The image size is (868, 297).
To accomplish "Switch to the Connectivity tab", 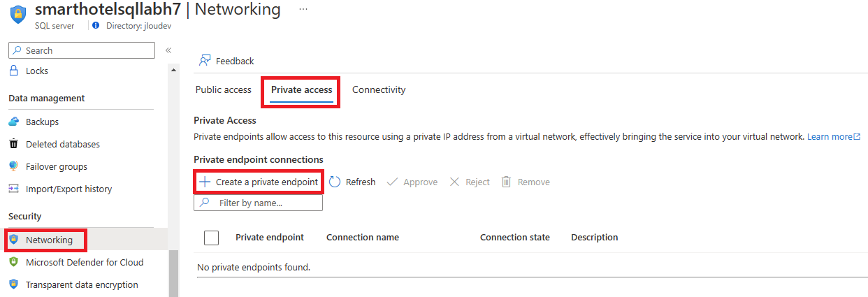I will click(x=379, y=89).
